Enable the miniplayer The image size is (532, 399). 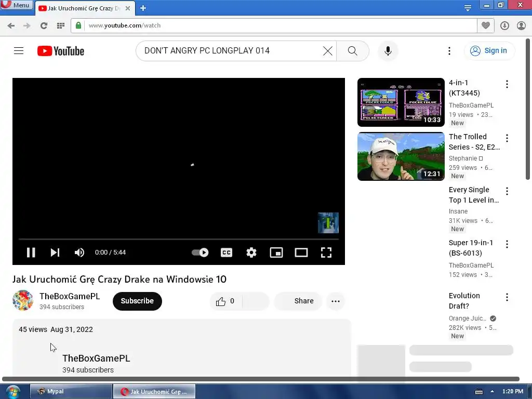(276, 252)
